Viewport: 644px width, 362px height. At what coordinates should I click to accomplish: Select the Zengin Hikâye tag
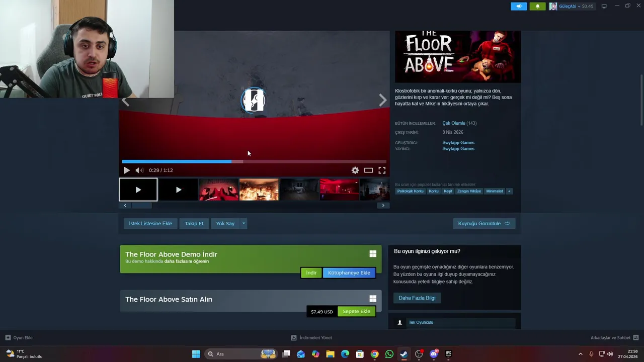coord(469,191)
